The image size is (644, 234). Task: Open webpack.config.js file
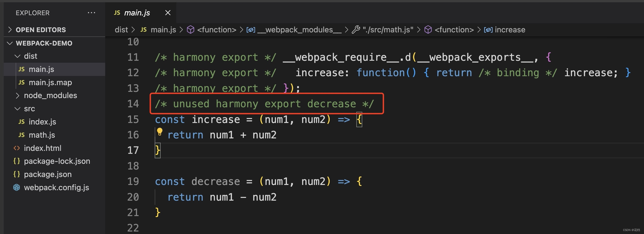(x=54, y=187)
